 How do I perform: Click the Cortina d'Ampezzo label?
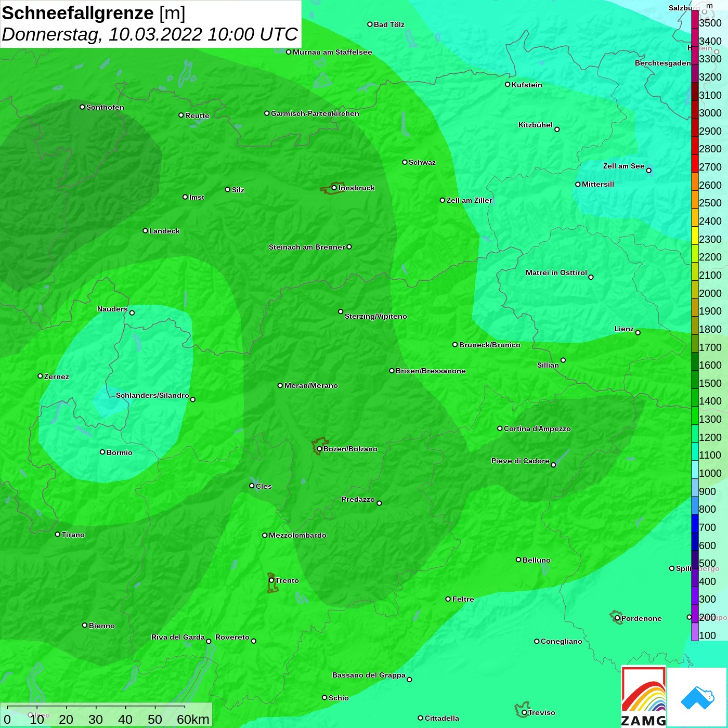537,428
